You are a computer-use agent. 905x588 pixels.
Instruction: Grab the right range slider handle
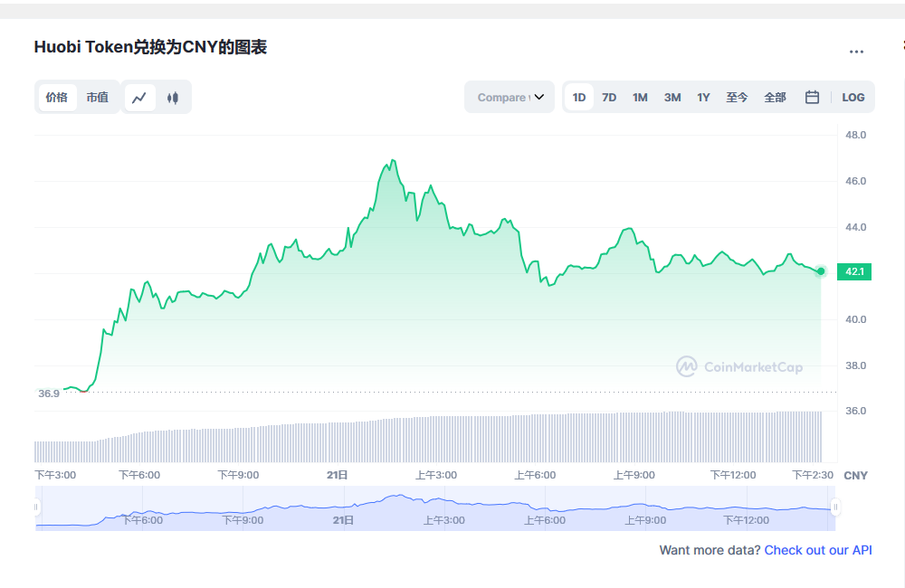point(835,507)
